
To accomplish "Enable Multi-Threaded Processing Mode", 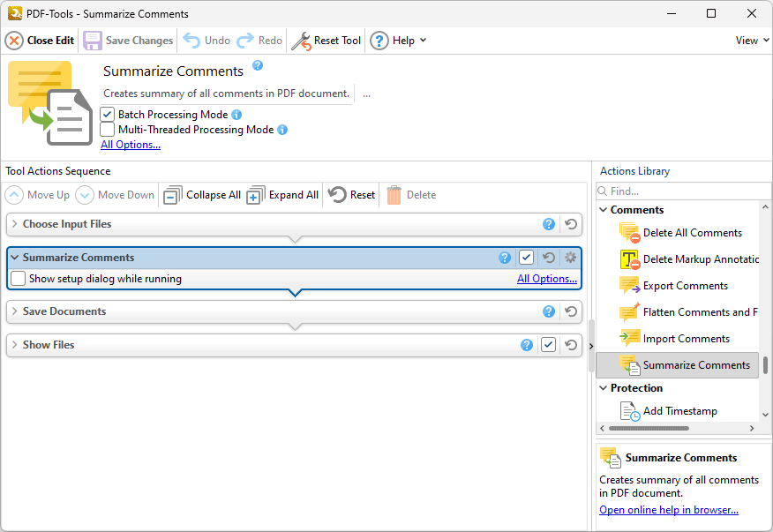I will [x=107, y=129].
